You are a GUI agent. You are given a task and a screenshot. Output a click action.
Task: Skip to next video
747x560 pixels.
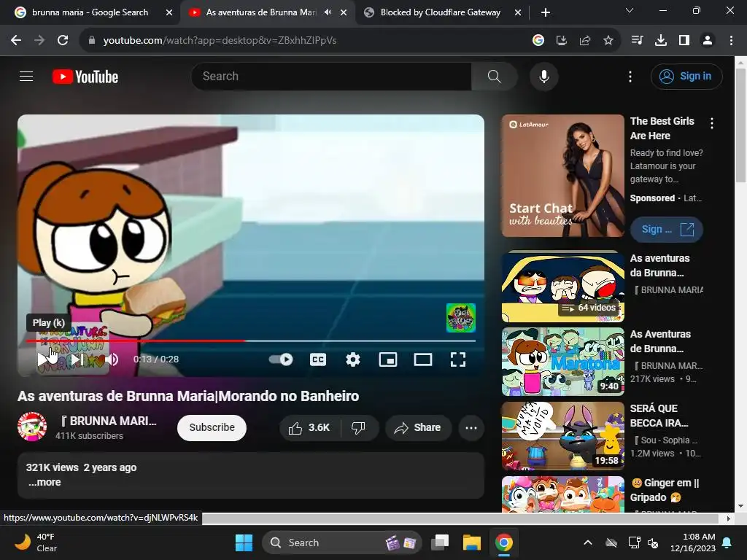click(x=77, y=359)
